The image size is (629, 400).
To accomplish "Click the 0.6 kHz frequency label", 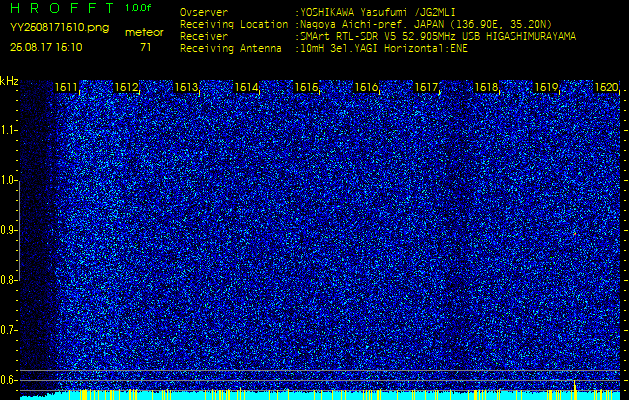I will tap(8, 380).
